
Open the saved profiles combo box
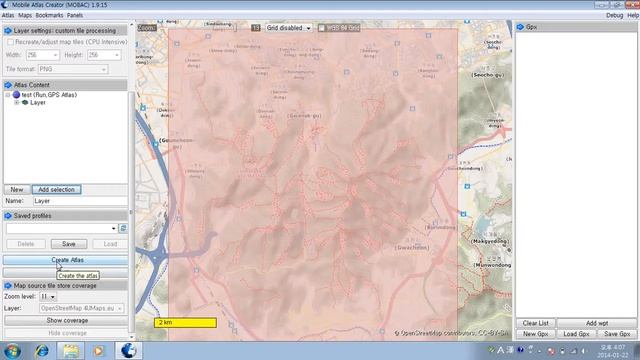point(62,228)
